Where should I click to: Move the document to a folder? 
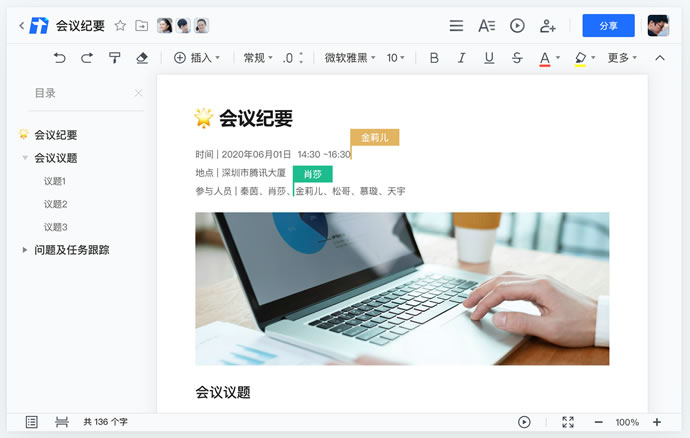click(141, 26)
